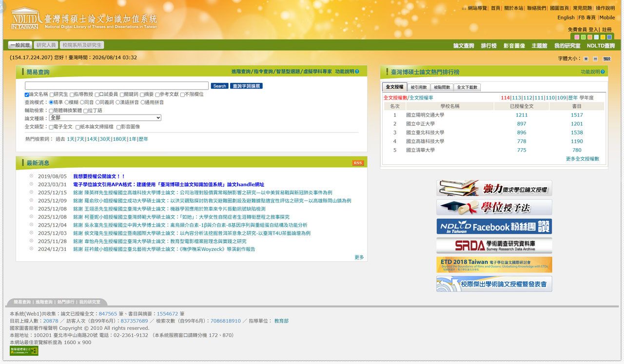Click the 登入 login link

pos(594,30)
